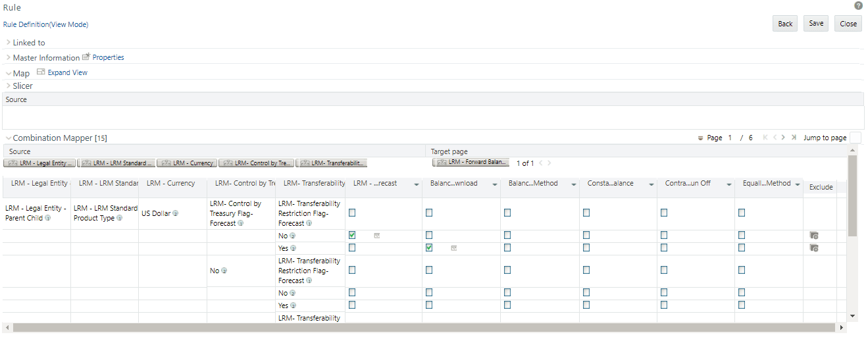Click small icon beside checked LRM ...recast box
The image size is (868, 343).
pyautogui.click(x=377, y=235)
